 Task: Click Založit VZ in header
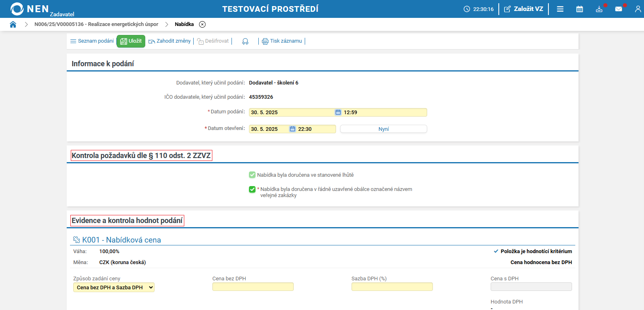coord(524,9)
